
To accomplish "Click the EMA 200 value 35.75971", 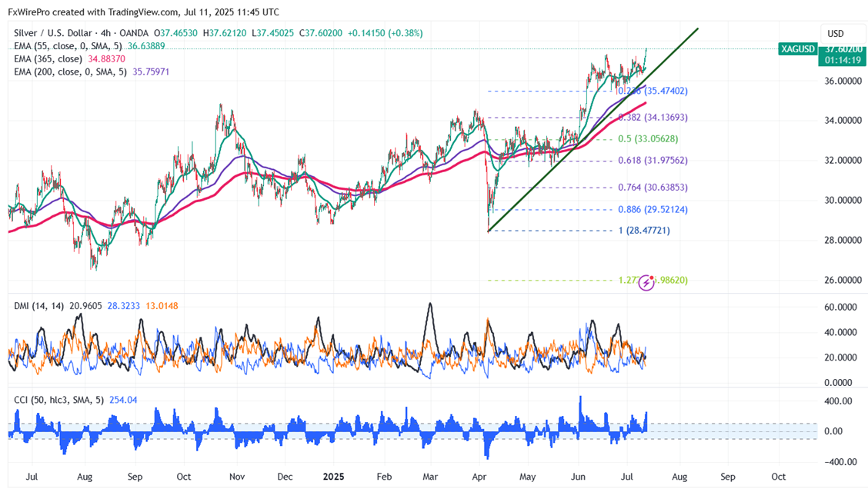I will [x=151, y=71].
